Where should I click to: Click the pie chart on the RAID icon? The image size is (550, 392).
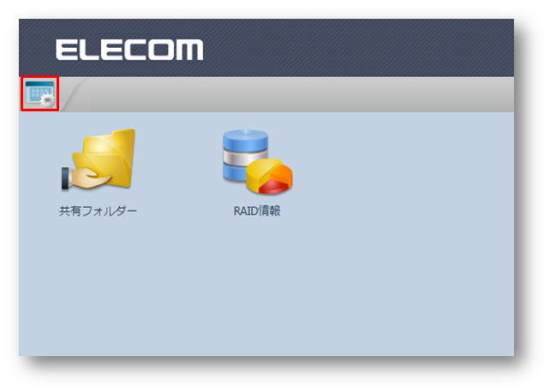[269, 176]
